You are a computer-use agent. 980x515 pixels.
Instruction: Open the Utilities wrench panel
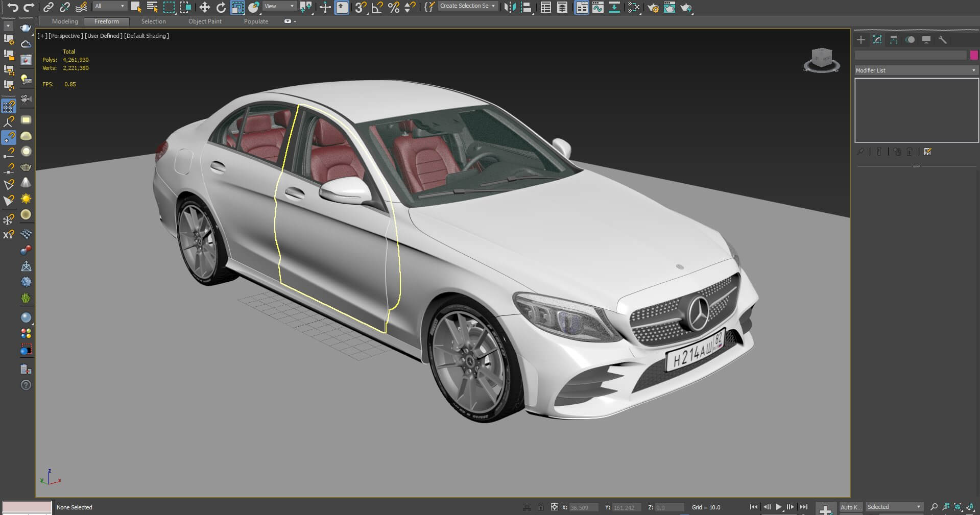coord(943,39)
